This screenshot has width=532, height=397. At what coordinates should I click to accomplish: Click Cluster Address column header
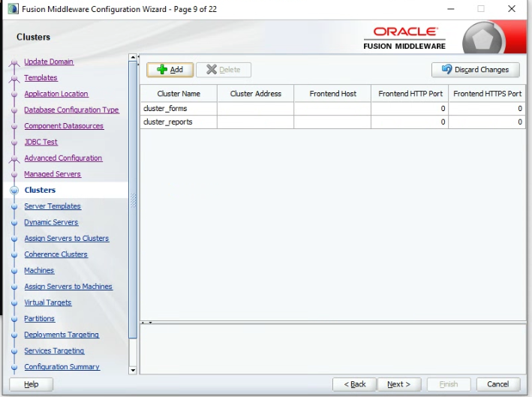pyautogui.click(x=255, y=94)
